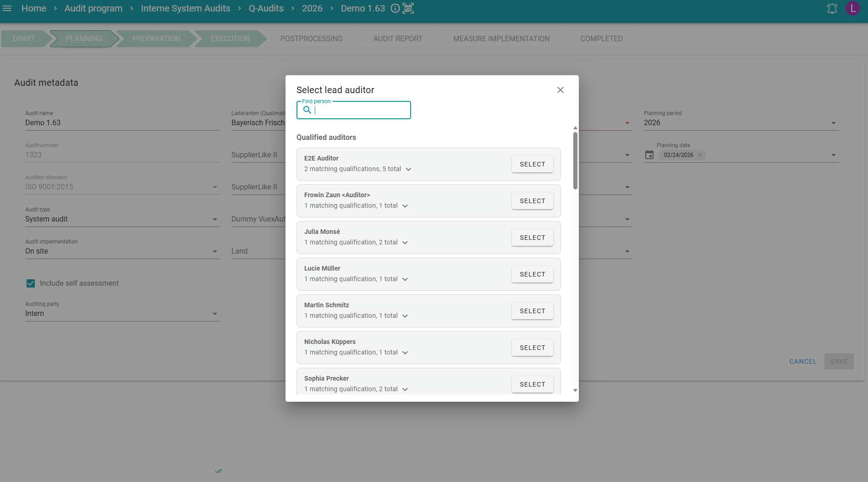Switch to the Postprocessing stage

click(x=311, y=39)
